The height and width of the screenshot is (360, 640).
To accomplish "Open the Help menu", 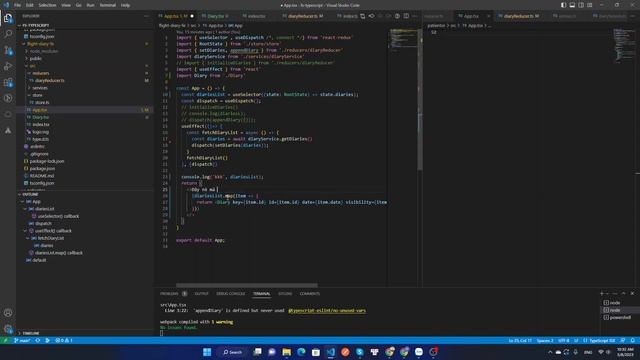I will (x=125, y=5).
